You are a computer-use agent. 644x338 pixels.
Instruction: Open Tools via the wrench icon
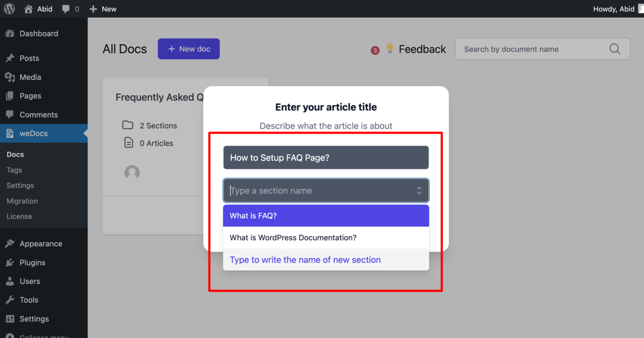tap(10, 300)
